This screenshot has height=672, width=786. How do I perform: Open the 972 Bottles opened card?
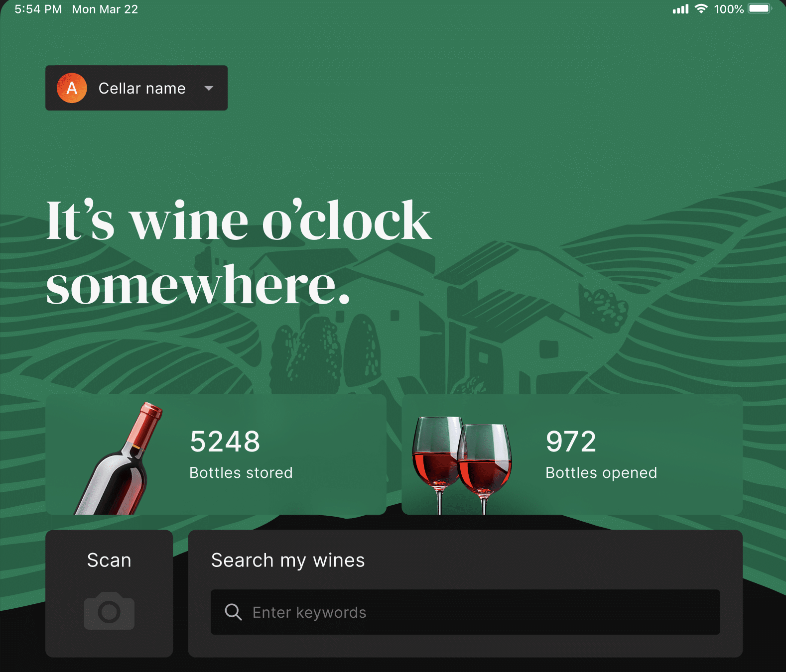click(572, 454)
